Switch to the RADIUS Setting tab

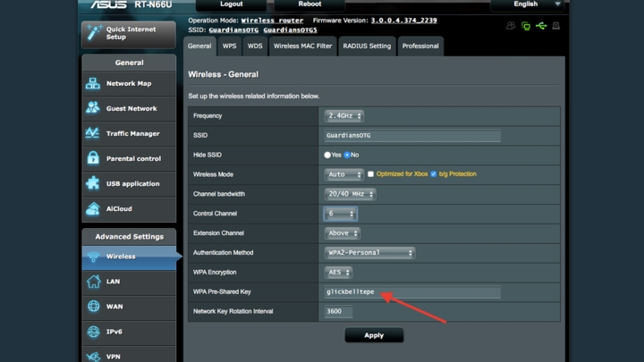click(x=367, y=46)
